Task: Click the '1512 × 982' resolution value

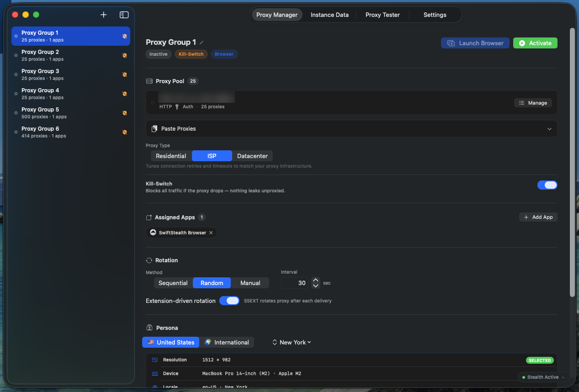Action: pyautogui.click(x=216, y=360)
